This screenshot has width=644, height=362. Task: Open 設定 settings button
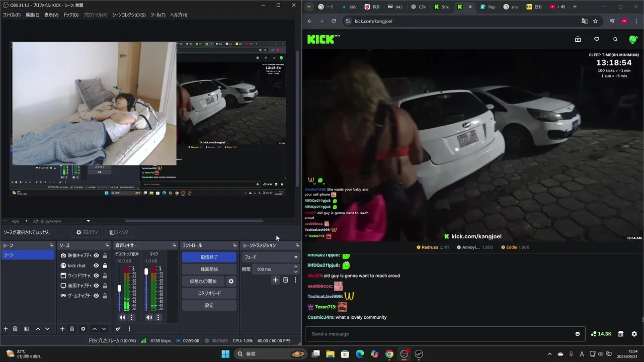(209, 305)
